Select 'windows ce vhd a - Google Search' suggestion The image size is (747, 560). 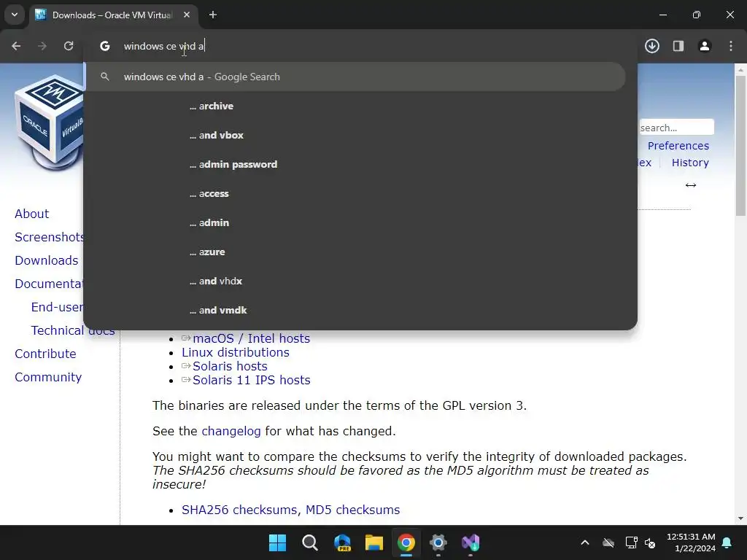355,77
